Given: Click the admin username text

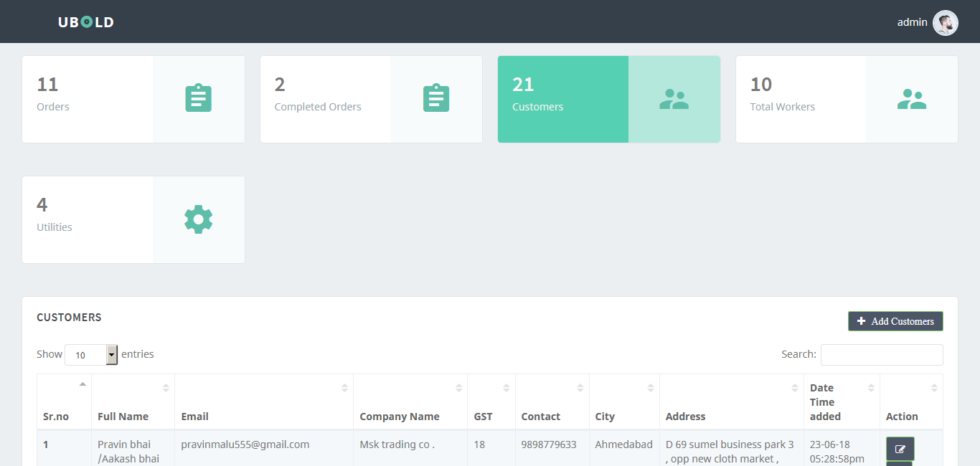Looking at the screenshot, I should (x=912, y=22).
